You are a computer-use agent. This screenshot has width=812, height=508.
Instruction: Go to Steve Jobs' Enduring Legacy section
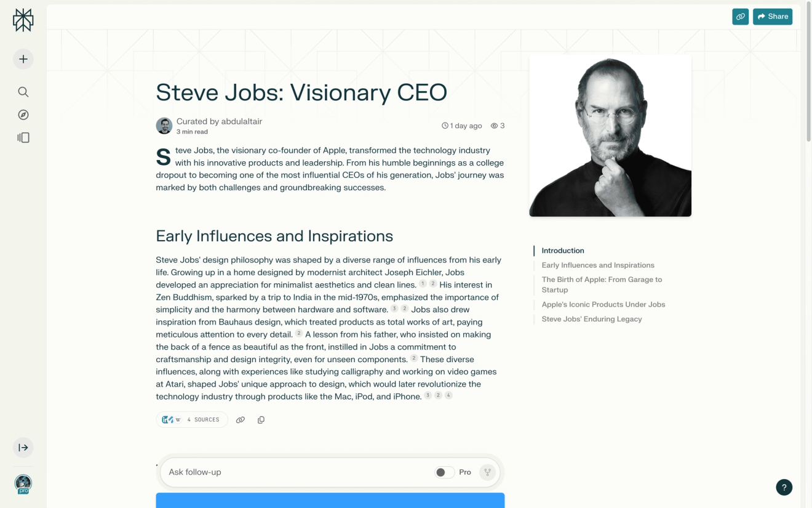(592, 319)
